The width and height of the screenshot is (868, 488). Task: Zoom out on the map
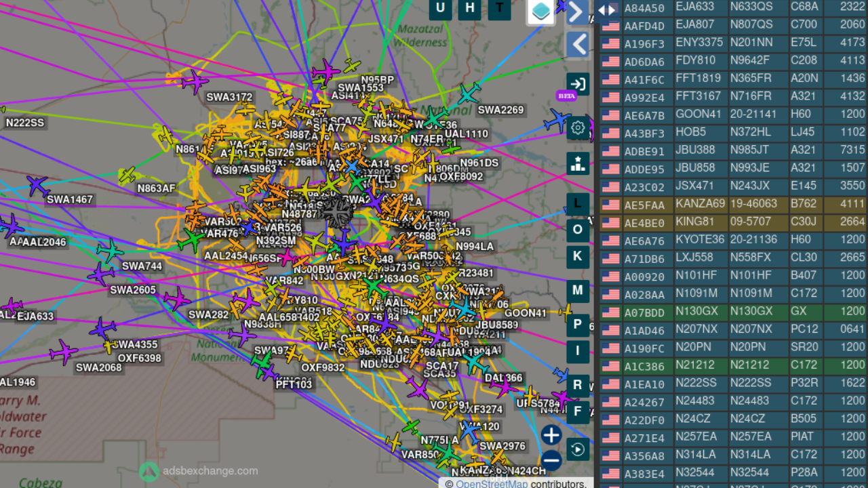pos(551,461)
